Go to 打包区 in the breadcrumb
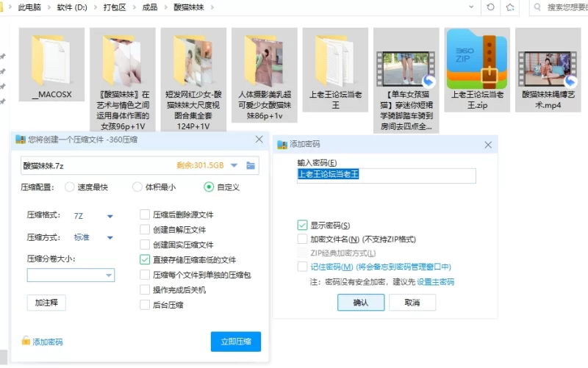Screen dimensions: 588x368 click(115, 7)
